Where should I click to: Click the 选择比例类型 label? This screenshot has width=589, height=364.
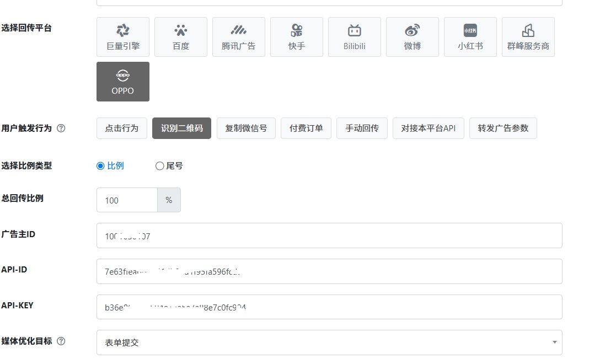26,165
